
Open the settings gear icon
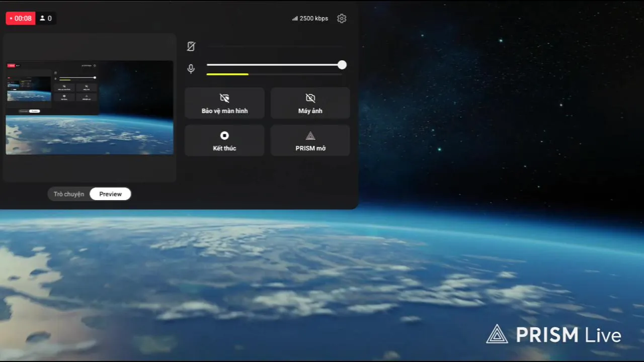click(x=342, y=19)
